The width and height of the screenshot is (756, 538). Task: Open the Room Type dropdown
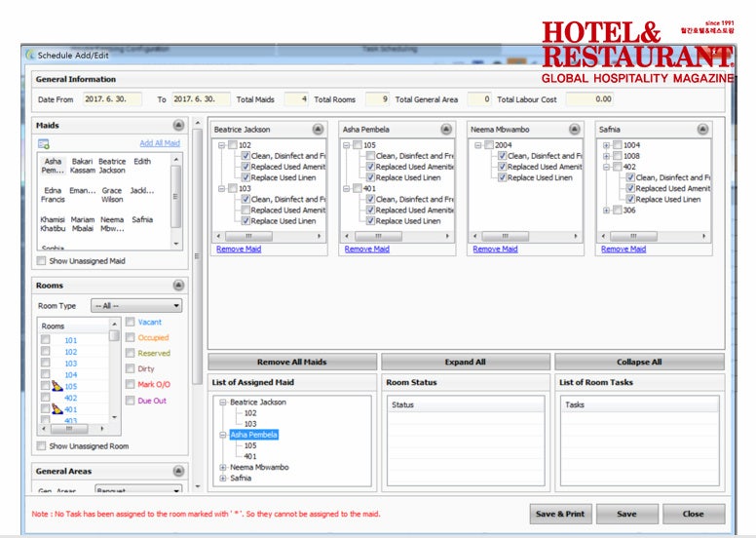coord(136,306)
